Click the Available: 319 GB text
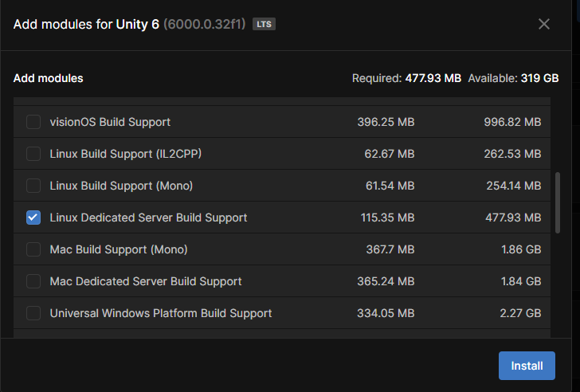Viewport: 580px width, 392px height. (513, 78)
